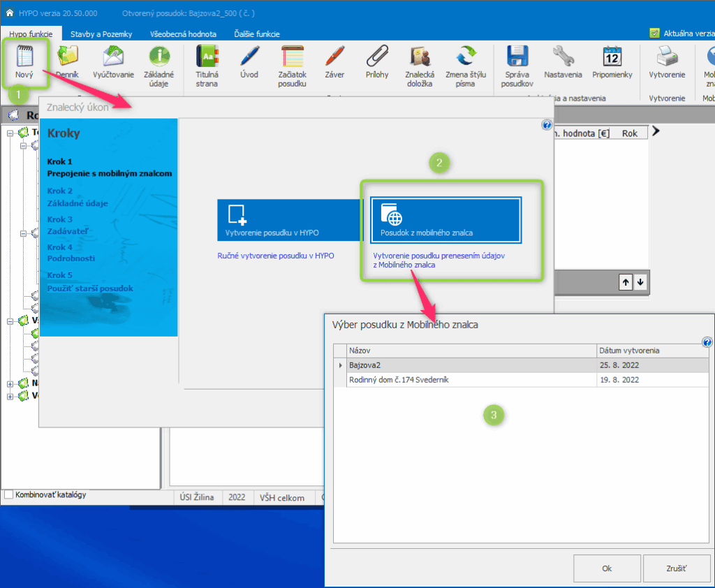Toggle the Aktuálna verzia checkbox

(x=654, y=34)
